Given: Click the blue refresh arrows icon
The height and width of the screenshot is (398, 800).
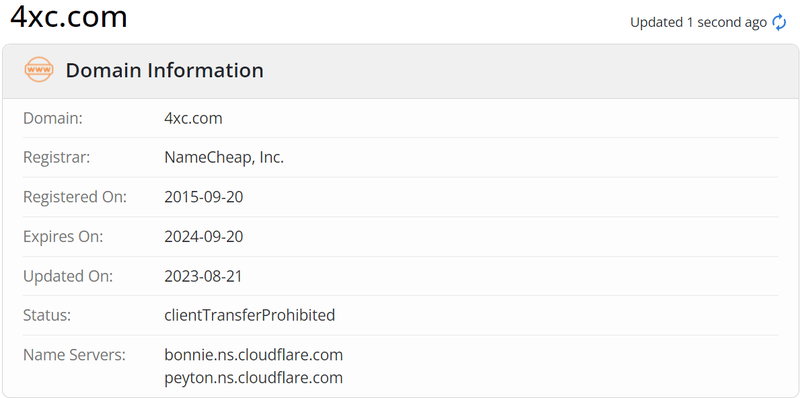Looking at the screenshot, I should [x=779, y=22].
